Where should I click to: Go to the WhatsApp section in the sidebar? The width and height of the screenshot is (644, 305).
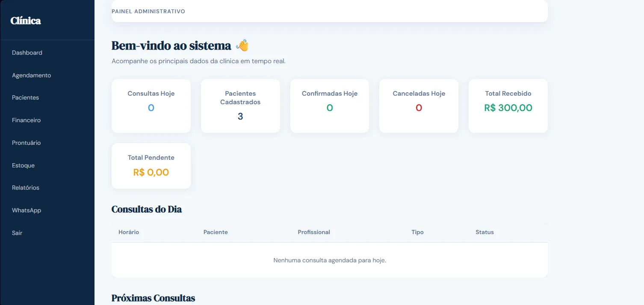(x=27, y=210)
